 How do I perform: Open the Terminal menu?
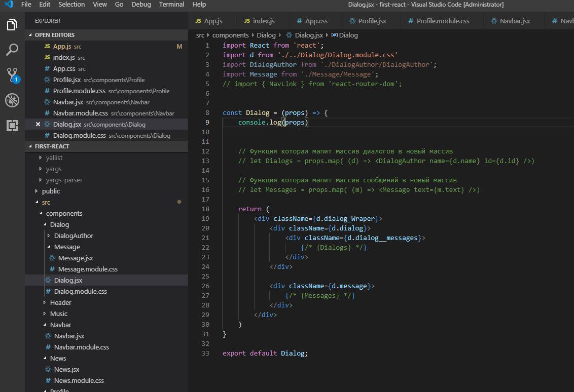coord(172,5)
